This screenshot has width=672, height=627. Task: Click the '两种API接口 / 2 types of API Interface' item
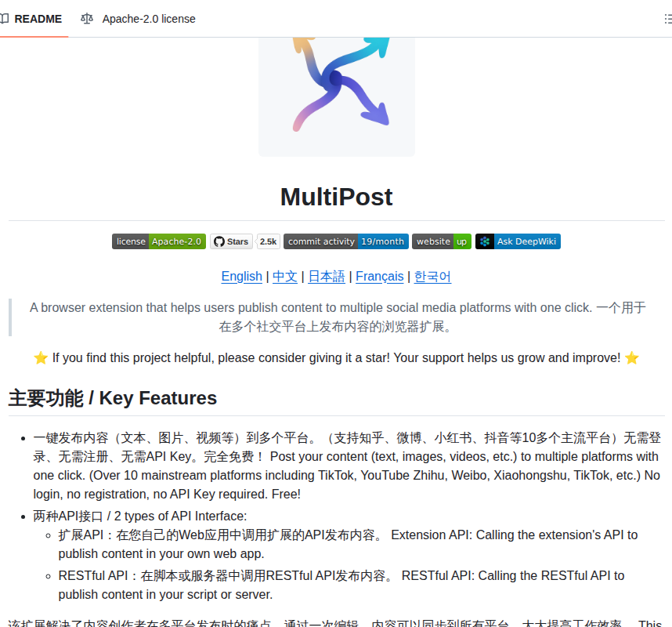click(x=139, y=516)
